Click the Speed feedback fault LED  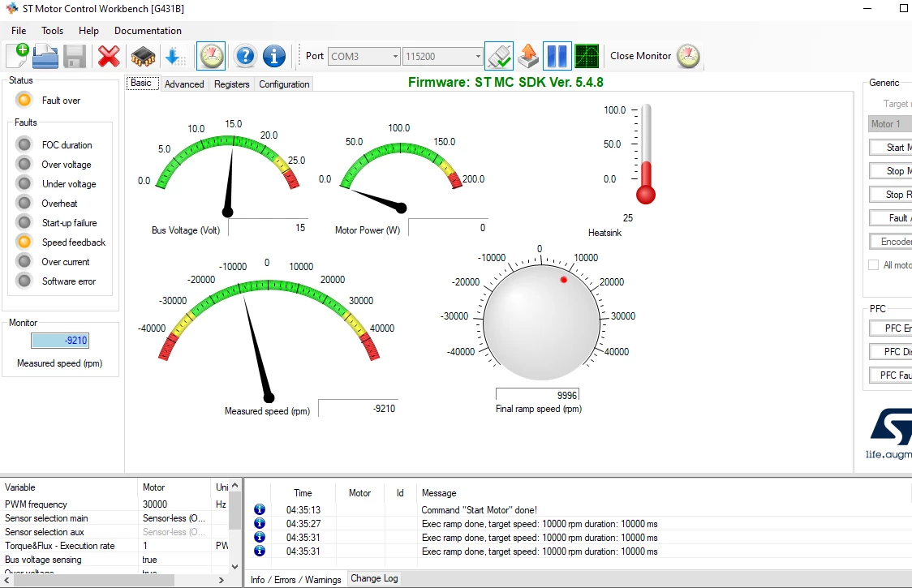click(24, 242)
